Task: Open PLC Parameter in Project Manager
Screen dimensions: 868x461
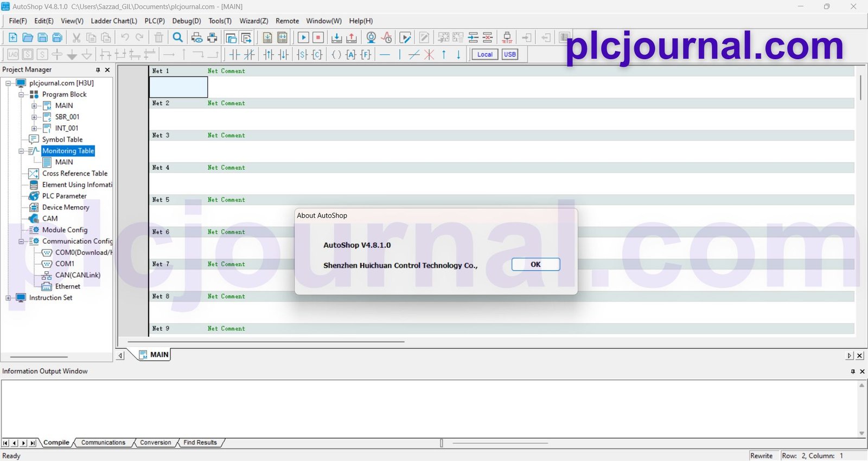Action: point(65,196)
